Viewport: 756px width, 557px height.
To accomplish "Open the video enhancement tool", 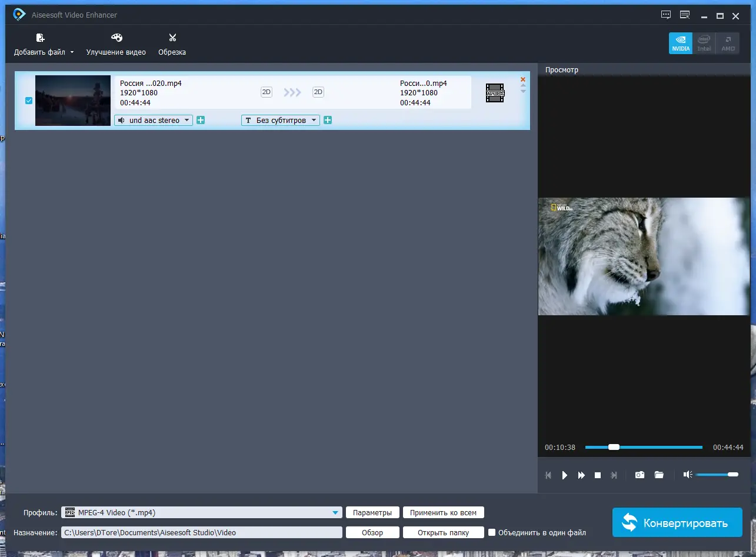I will [x=116, y=45].
